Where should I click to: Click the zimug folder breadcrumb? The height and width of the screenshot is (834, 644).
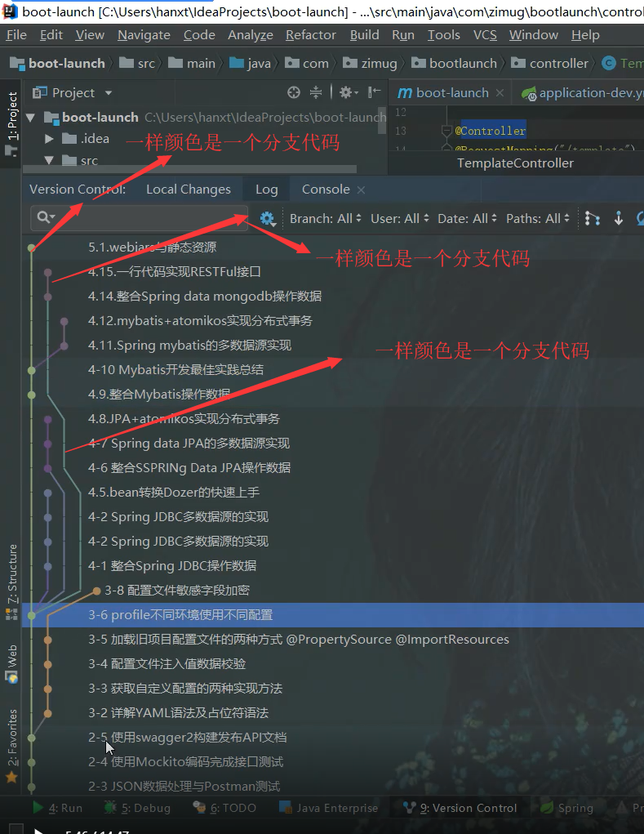(370, 63)
